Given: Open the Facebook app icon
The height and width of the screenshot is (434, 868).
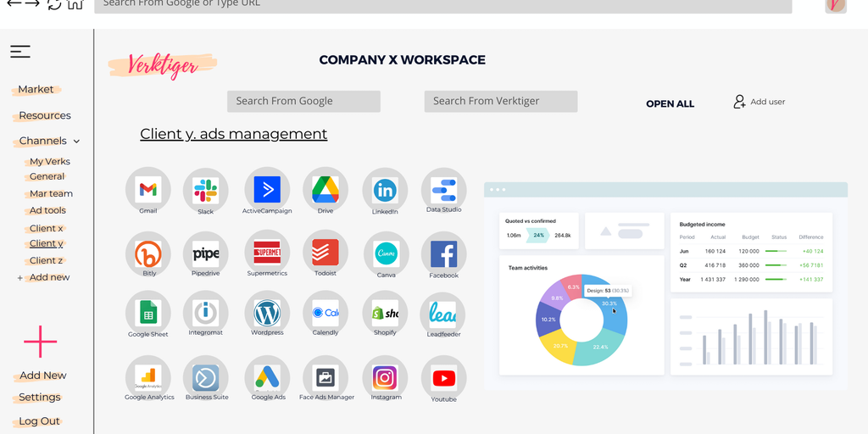Looking at the screenshot, I should tap(444, 254).
